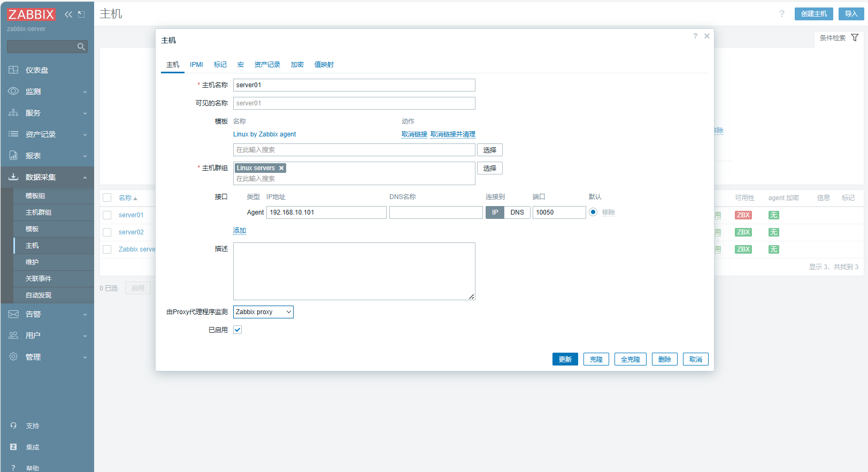Switch to the 宏 tab

click(241, 65)
